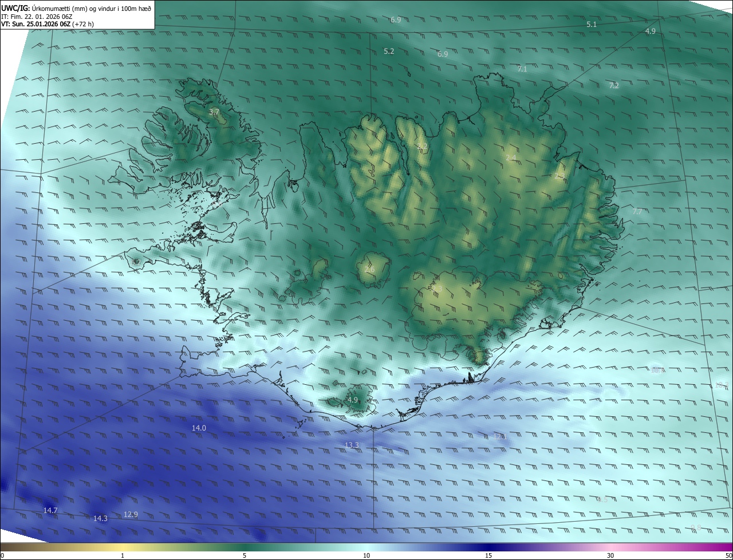Click the '15' tick on the color scale
This screenshot has height=560, width=733.
pos(488,555)
